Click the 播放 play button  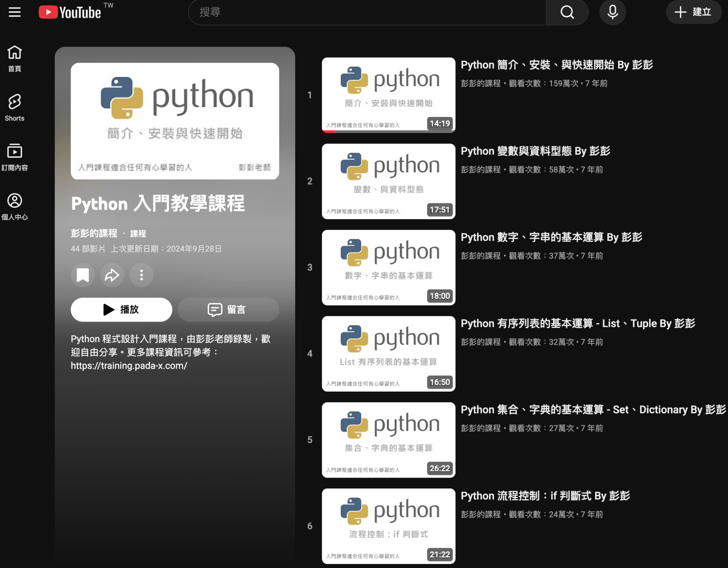[122, 310]
